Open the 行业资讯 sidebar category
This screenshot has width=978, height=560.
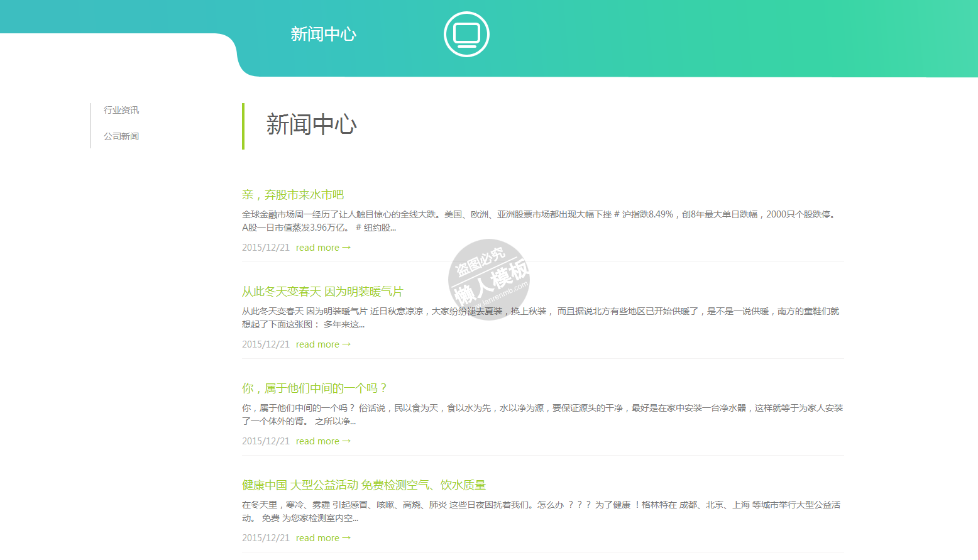pos(121,110)
